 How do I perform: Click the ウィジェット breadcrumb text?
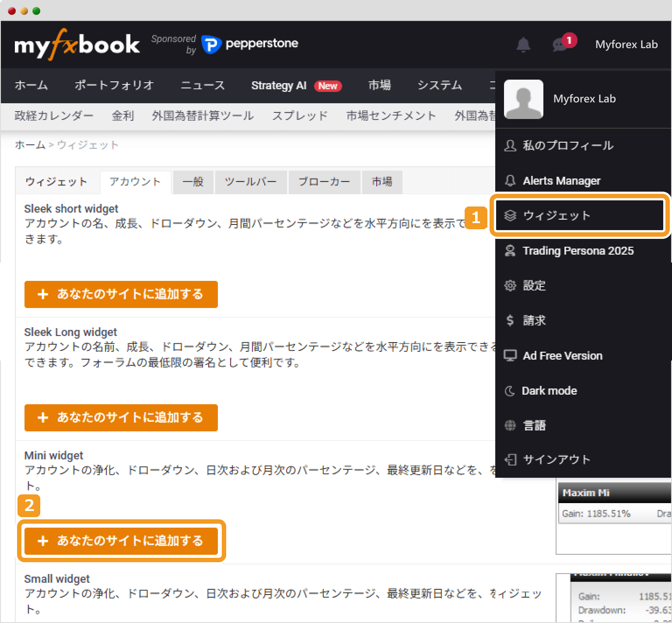pos(88,145)
